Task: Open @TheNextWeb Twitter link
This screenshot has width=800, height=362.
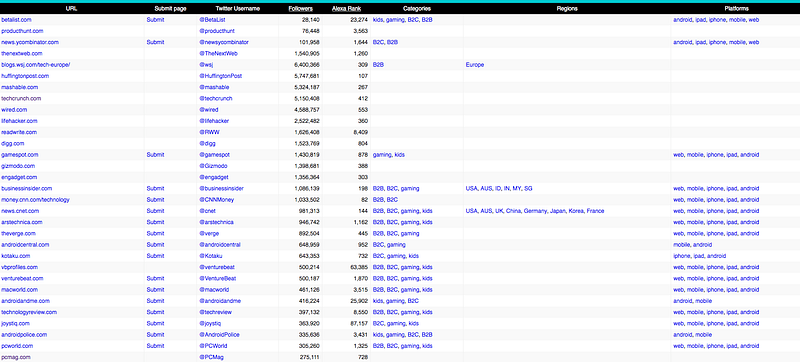Action: point(218,54)
